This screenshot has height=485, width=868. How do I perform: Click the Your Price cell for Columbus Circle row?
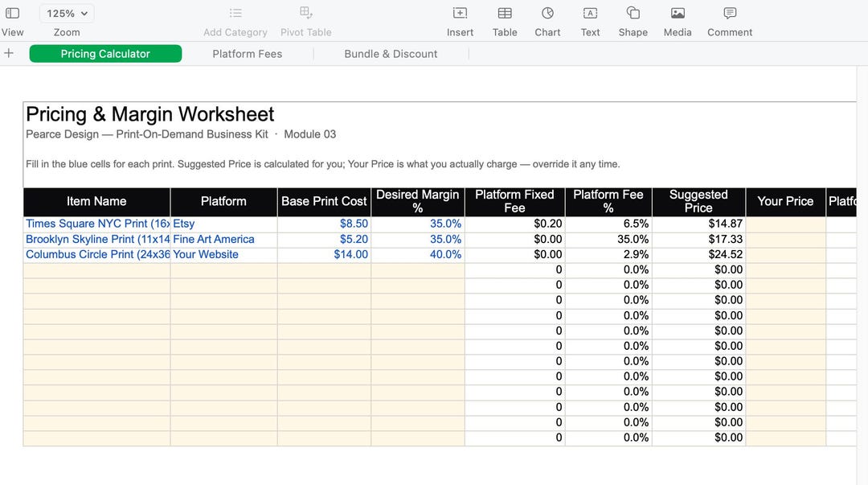pos(785,254)
